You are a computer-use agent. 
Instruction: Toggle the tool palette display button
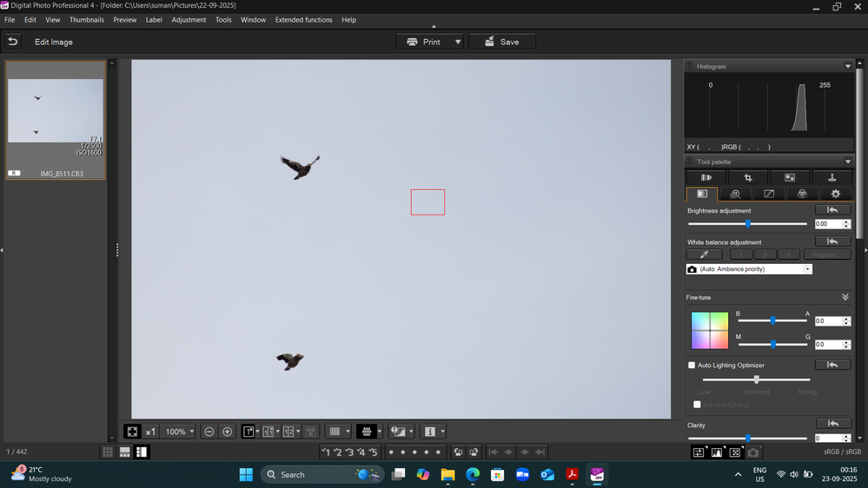(699, 452)
